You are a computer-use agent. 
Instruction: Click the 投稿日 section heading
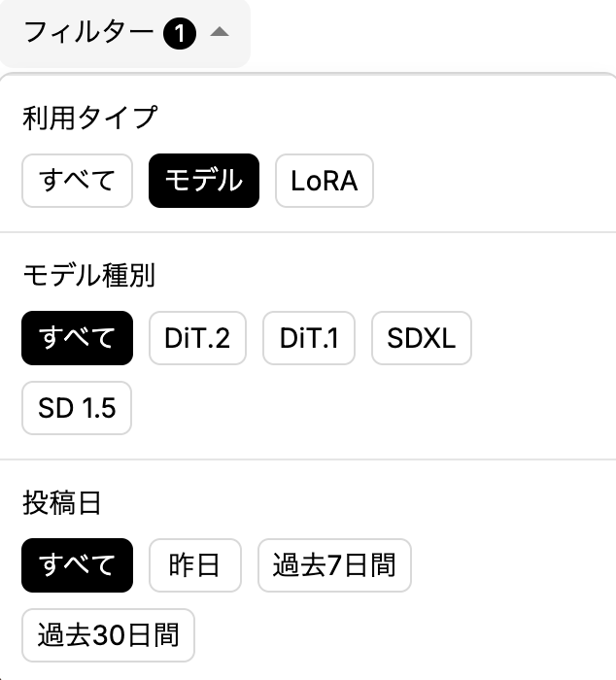(62, 503)
